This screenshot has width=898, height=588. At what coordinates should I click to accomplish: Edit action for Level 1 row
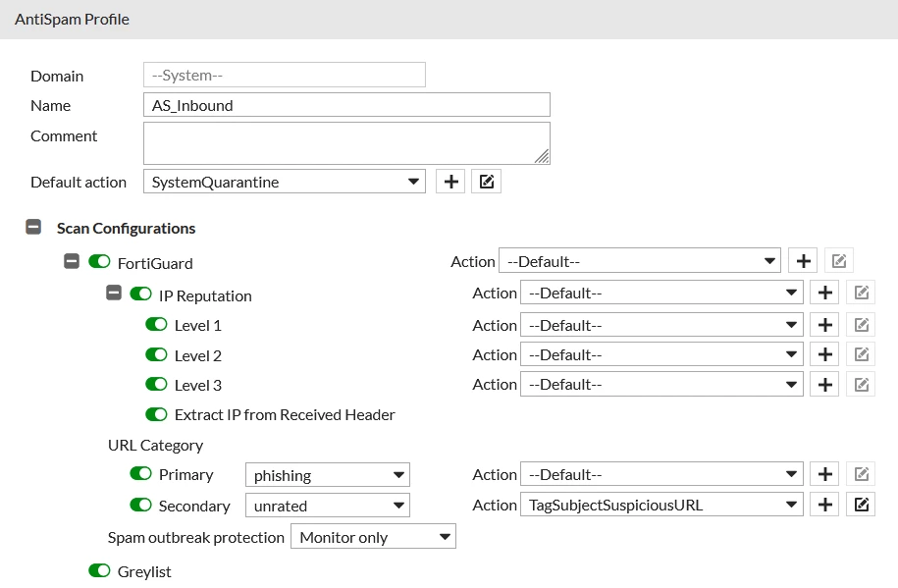pos(861,325)
